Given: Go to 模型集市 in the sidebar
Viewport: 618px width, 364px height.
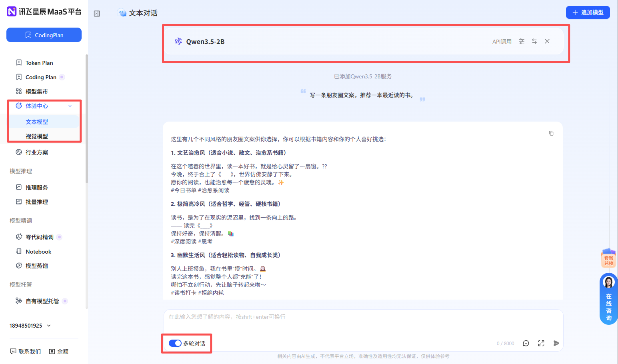Looking at the screenshot, I should coord(37,92).
